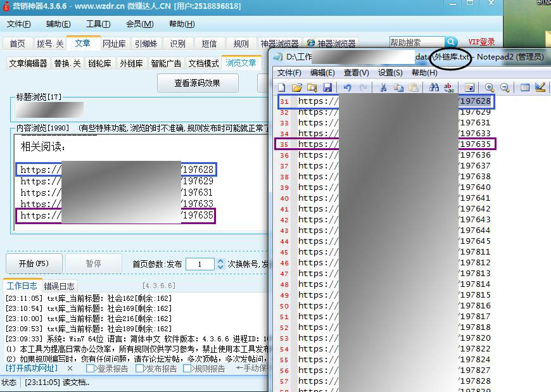Click the Cut scissors icon

coord(383,87)
